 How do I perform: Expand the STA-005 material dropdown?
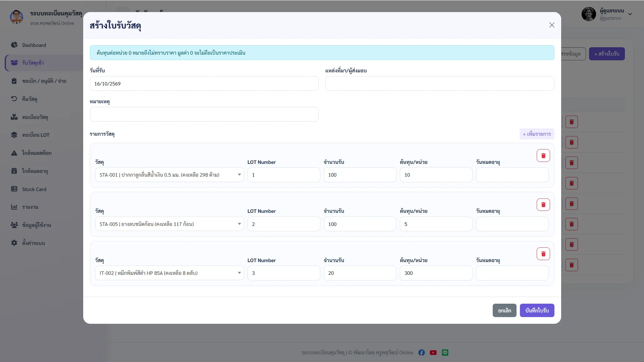[x=239, y=224]
